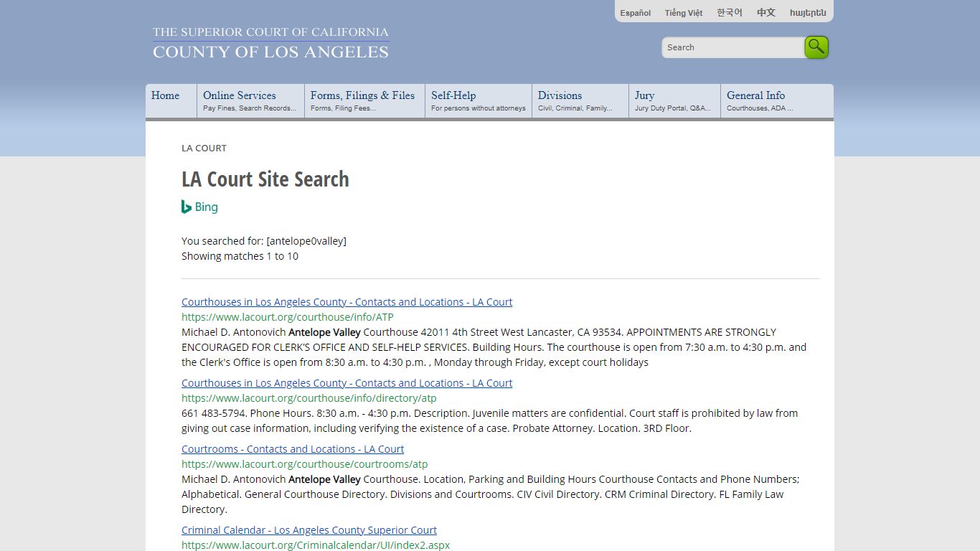Open the Forms, Filings & Files menu
980x551 pixels.
click(x=364, y=101)
